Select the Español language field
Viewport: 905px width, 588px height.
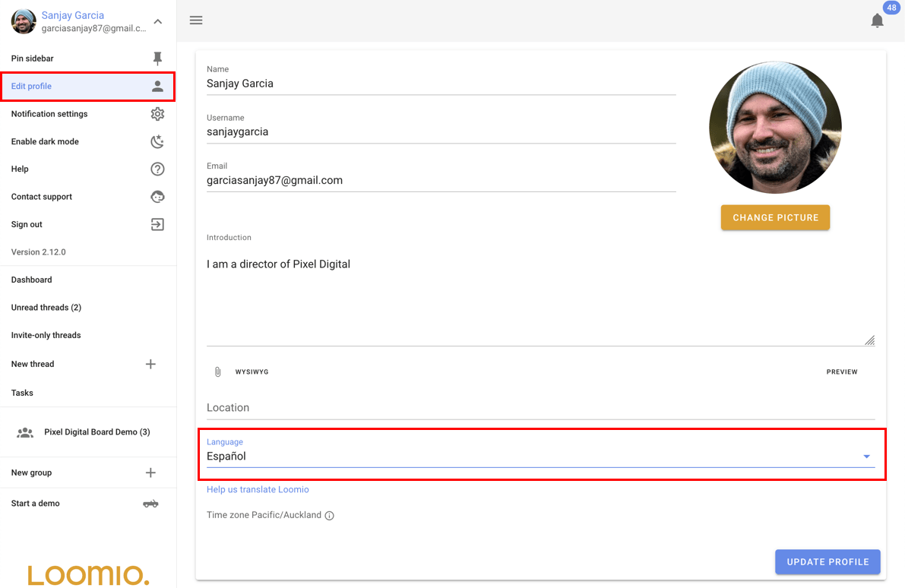click(x=541, y=454)
